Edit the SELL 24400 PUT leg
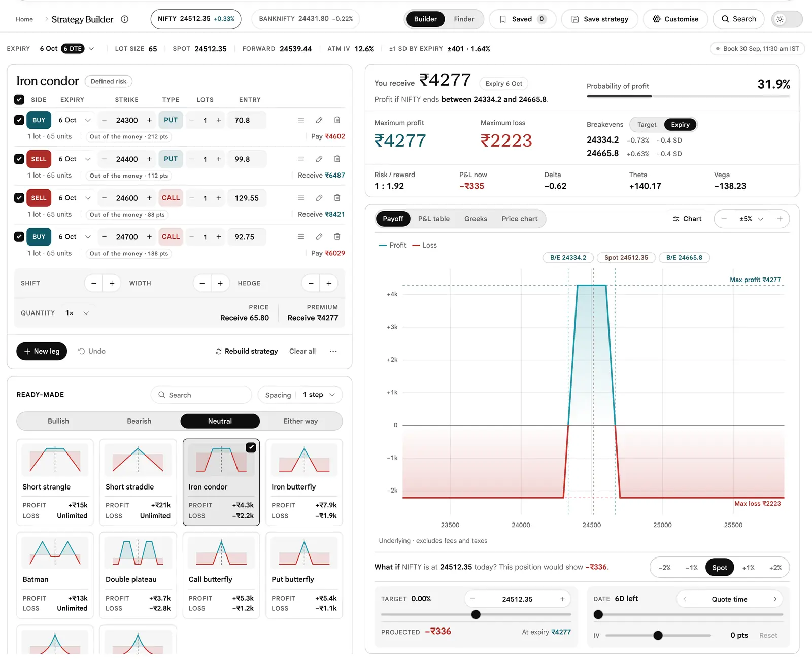Screen dimensions: 812x663 (319, 159)
